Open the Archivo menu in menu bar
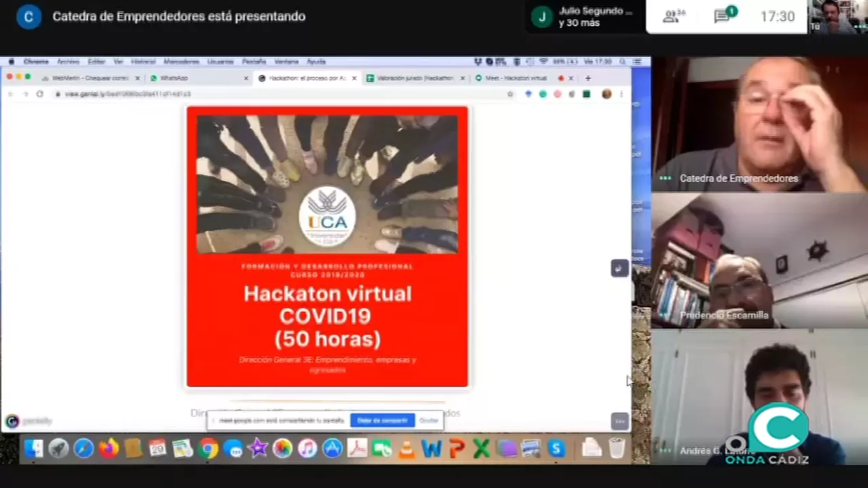Screen dimensions: 868x488 pyautogui.click(x=68, y=62)
